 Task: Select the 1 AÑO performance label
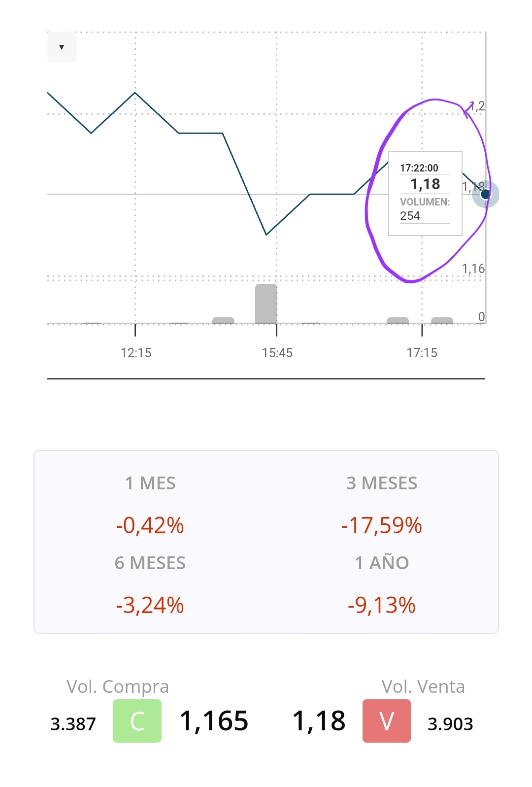tap(382, 563)
